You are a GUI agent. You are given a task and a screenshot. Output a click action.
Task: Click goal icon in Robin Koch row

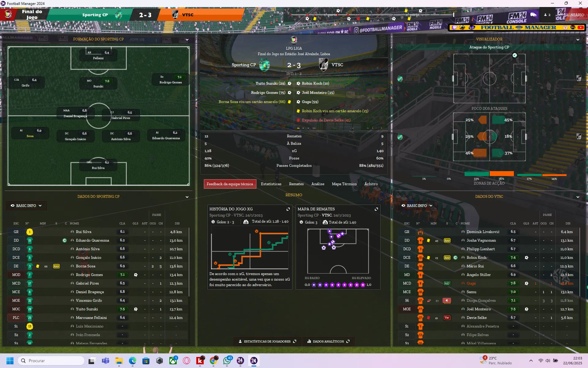(526, 258)
